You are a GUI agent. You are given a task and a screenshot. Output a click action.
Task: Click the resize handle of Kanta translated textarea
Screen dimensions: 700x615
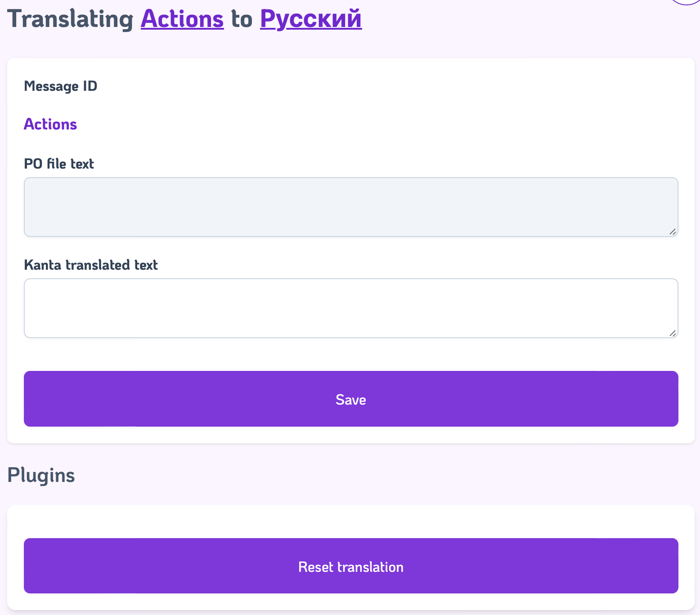pyautogui.click(x=673, y=334)
